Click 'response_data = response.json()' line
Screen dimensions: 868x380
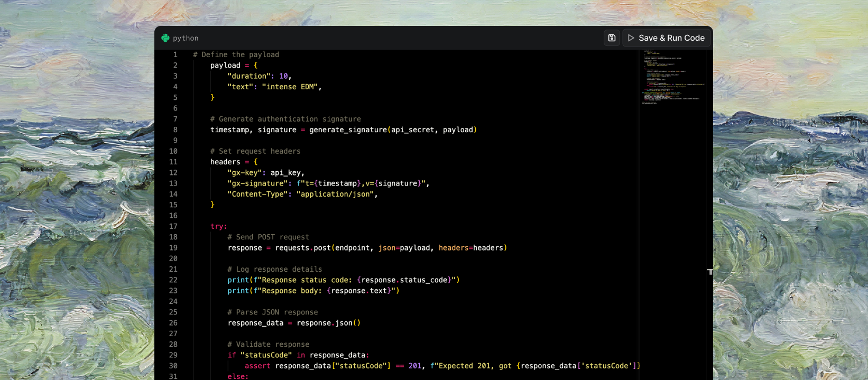point(294,323)
